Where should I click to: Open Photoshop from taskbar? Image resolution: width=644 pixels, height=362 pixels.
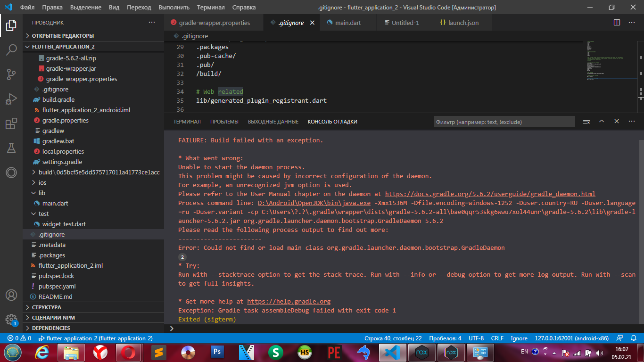tap(217, 352)
